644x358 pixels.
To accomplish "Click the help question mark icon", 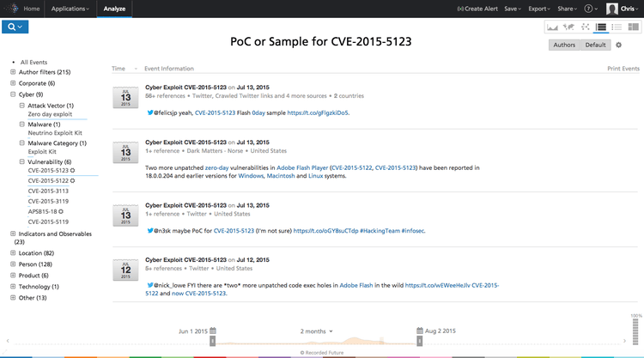I will tap(590, 9).
